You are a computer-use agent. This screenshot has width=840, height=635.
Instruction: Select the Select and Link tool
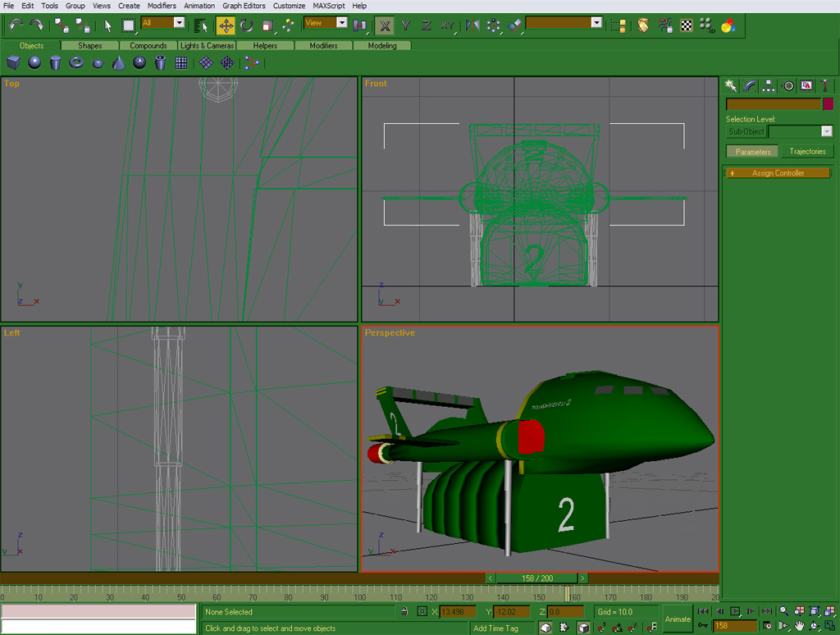pos(62,25)
